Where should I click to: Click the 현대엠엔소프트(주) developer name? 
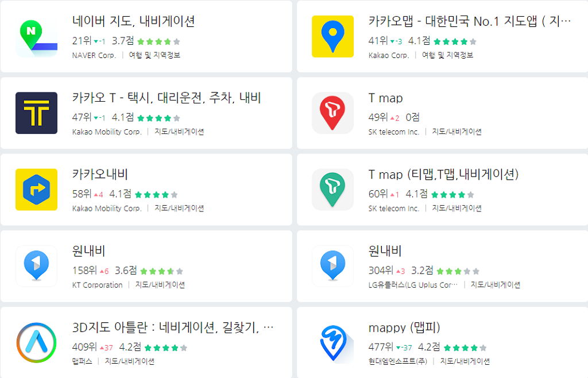(x=400, y=362)
